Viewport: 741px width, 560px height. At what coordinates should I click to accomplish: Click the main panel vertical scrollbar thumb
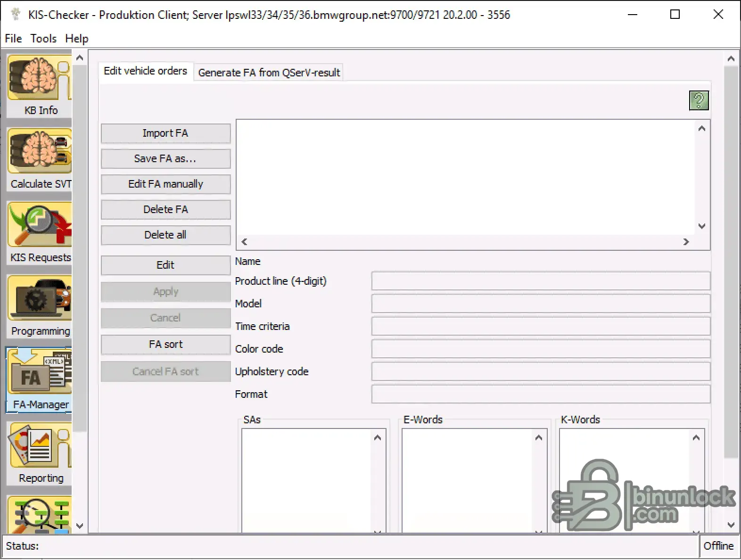pos(731,262)
